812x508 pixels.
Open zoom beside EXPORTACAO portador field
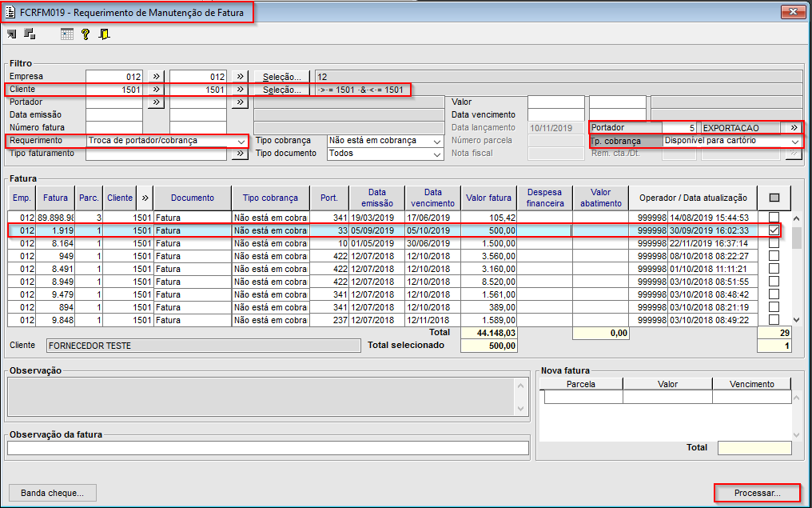coord(792,127)
